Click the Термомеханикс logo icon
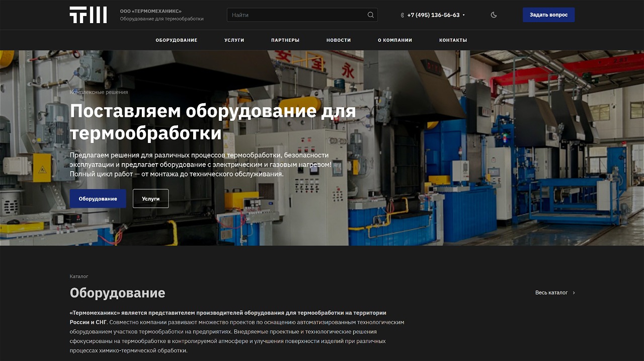 click(88, 15)
